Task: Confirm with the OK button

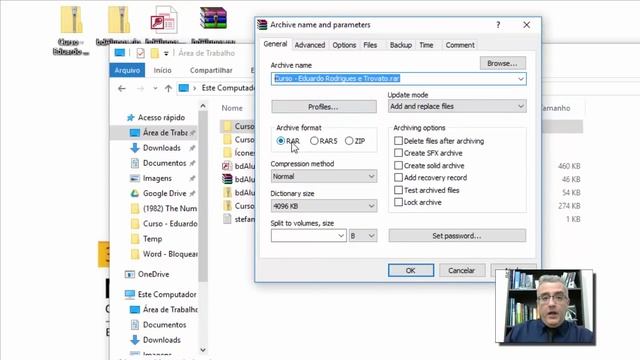Action: click(x=411, y=270)
